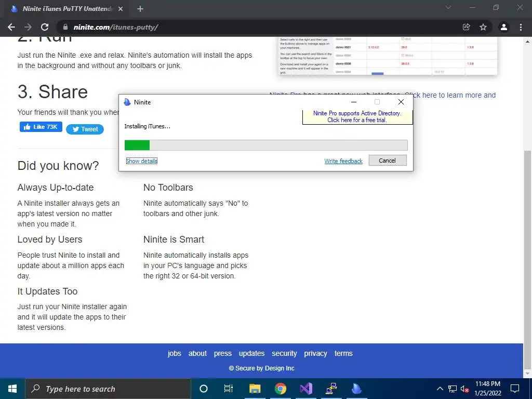Open the terms footer link
Screen dimensions: 532x399
tap(343, 353)
